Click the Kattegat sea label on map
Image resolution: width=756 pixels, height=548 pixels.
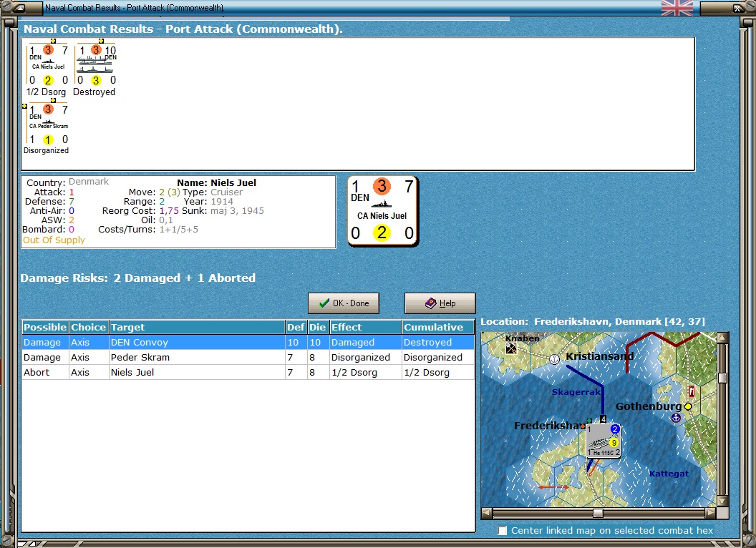[x=669, y=474]
